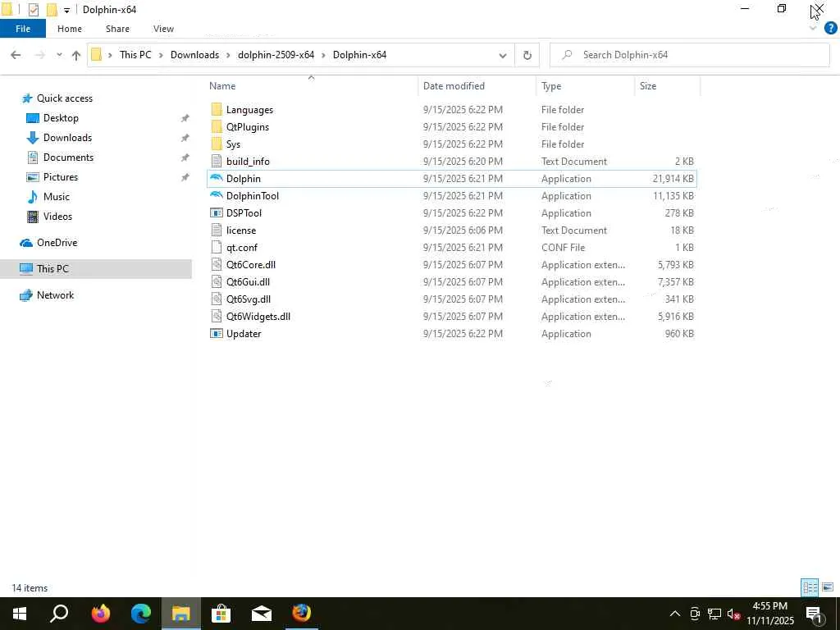840x630 pixels.
Task: Select This PC in navigation pane
Action: tap(96, 269)
